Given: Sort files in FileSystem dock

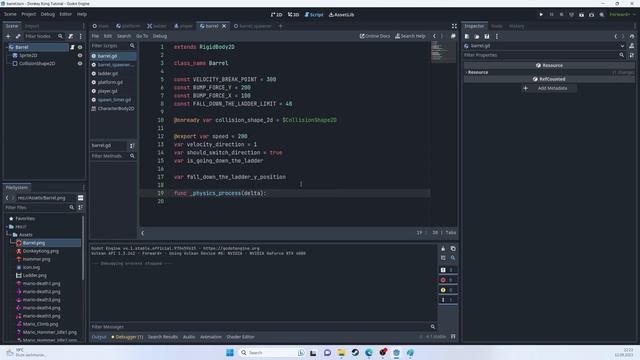Looking at the screenshot, I should tap(80, 207).
